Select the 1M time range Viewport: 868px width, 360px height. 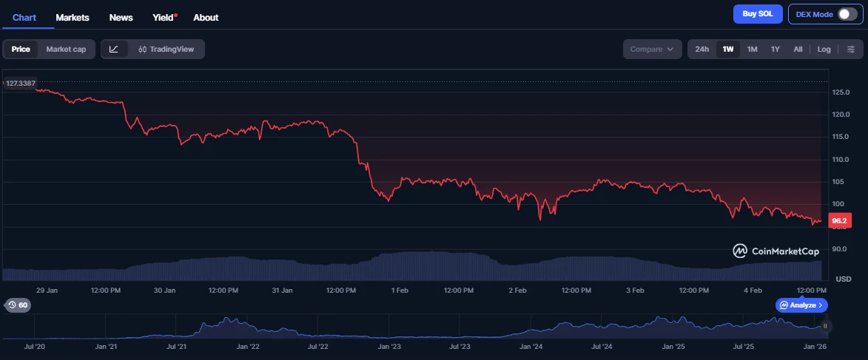pyautogui.click(x=753, y=50)
